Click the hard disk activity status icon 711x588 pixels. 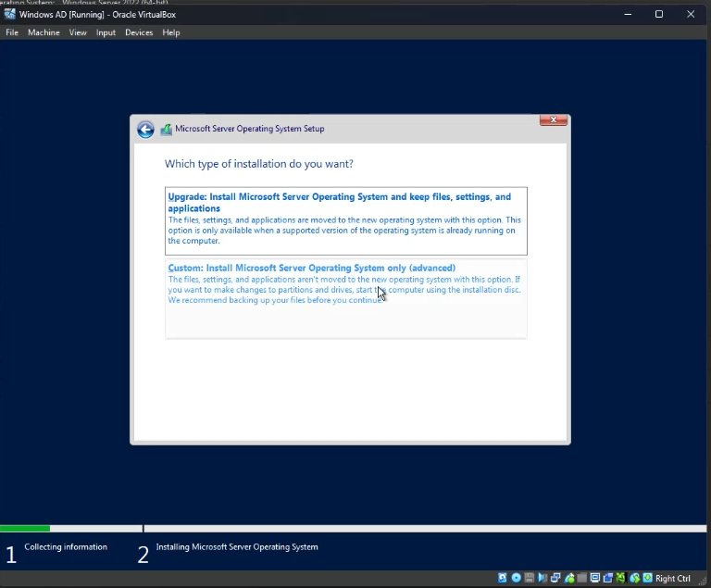pyautogui.click(x=503, y=578)
